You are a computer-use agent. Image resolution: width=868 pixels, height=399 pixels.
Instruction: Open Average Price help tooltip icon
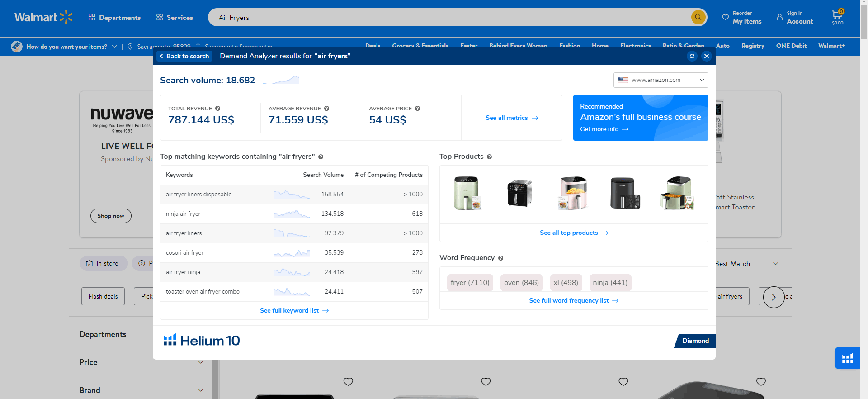pyautogui.click(x=417, y=109)
